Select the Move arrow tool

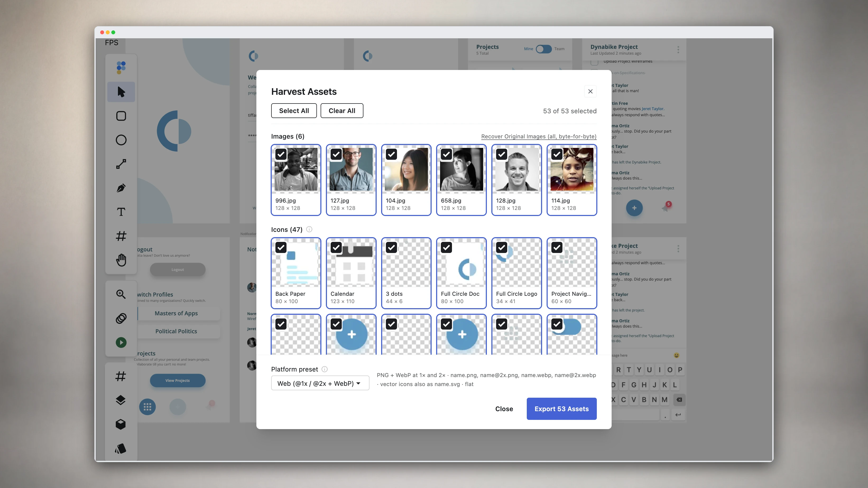coord(121,92)
